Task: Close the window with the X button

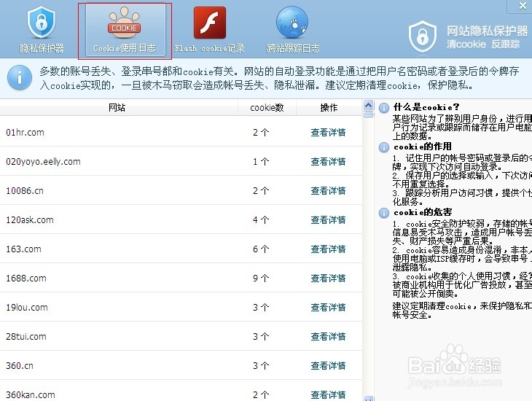Action: point(523,6)
